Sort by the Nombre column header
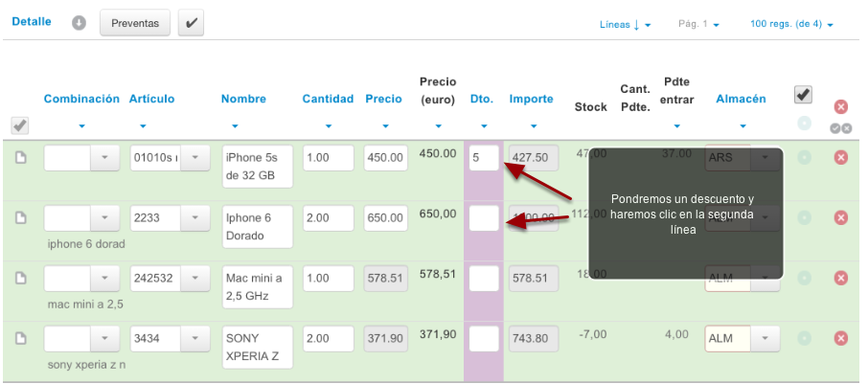The image size is (868, 384). tap(243, 99)
